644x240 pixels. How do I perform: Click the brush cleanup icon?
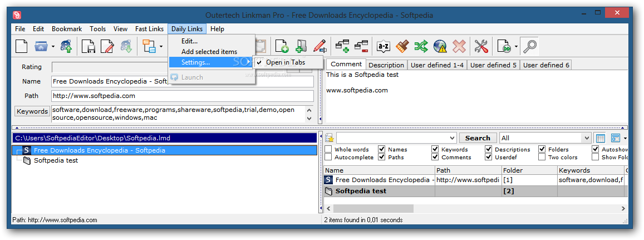402,46
